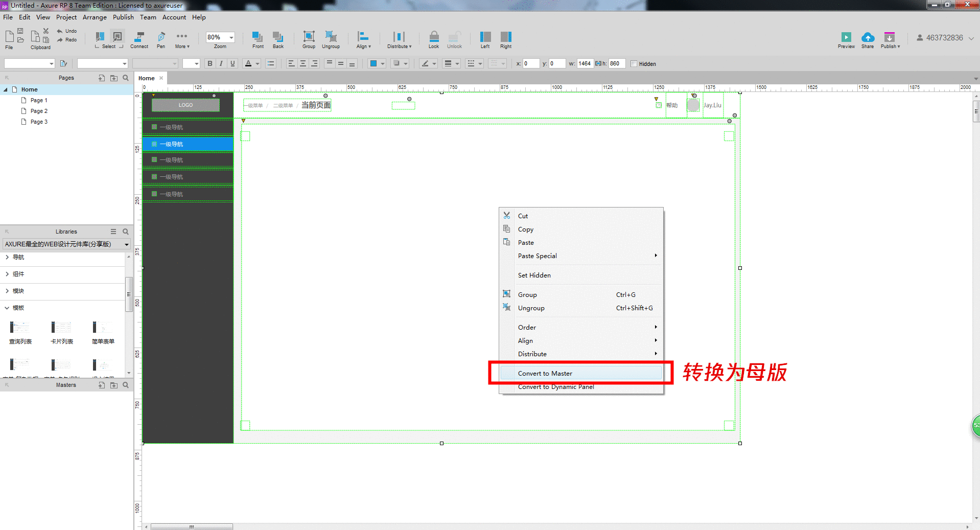Click the Send to Back icon
The height and width of the screenshot is (530, 980).
click(278, 37)
